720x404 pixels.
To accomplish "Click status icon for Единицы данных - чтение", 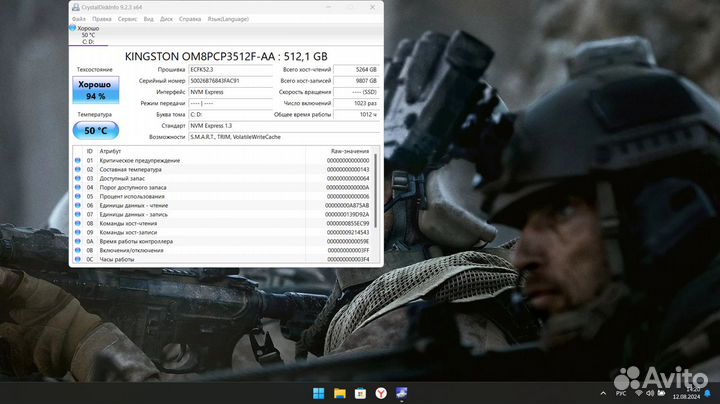I will [x=78, y=205].
